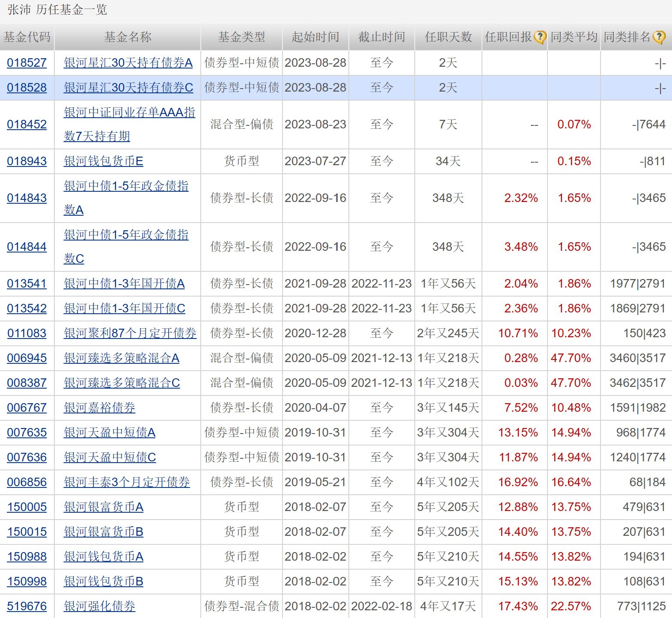This screenshot has width=672, height=618.
Task: Open 银河钱包货币B fund page
Action: click(103, 582)
